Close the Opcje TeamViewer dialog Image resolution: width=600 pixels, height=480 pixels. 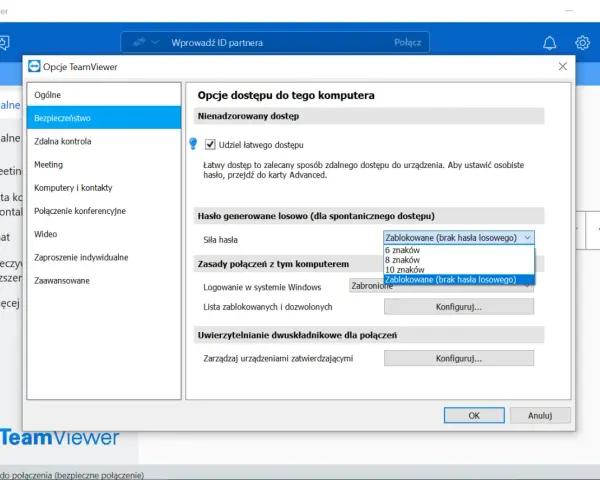click(x=562, y=66)
